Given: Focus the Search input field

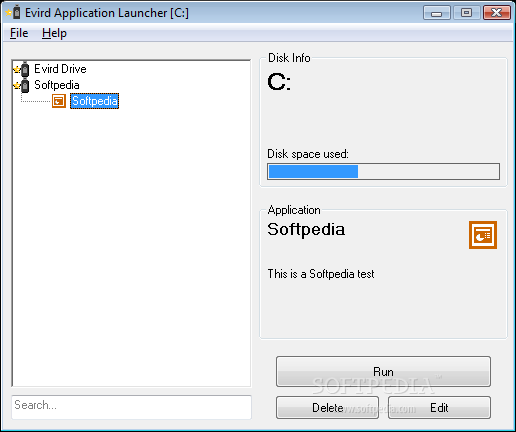Looking at the screenshot, I should coord(131,407).
